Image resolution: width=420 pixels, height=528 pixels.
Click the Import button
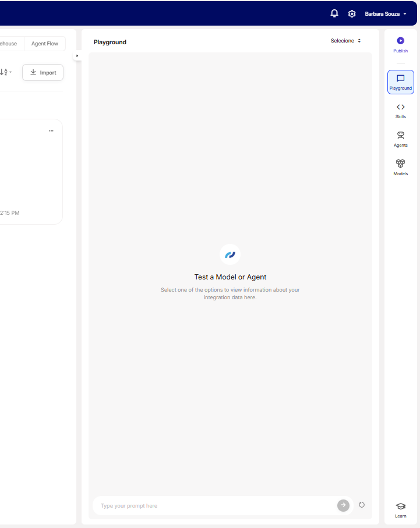point(43,73)
